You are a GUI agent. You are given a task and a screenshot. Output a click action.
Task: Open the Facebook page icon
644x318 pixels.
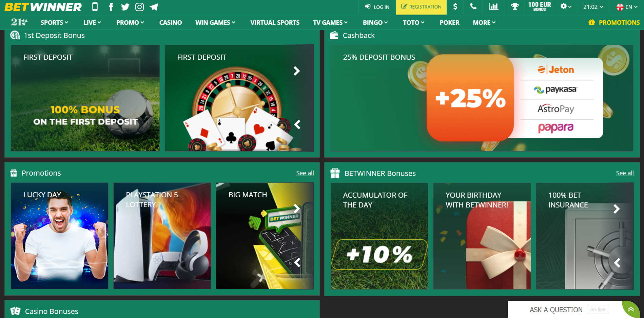pyautogui.click(x=111, y=7)
